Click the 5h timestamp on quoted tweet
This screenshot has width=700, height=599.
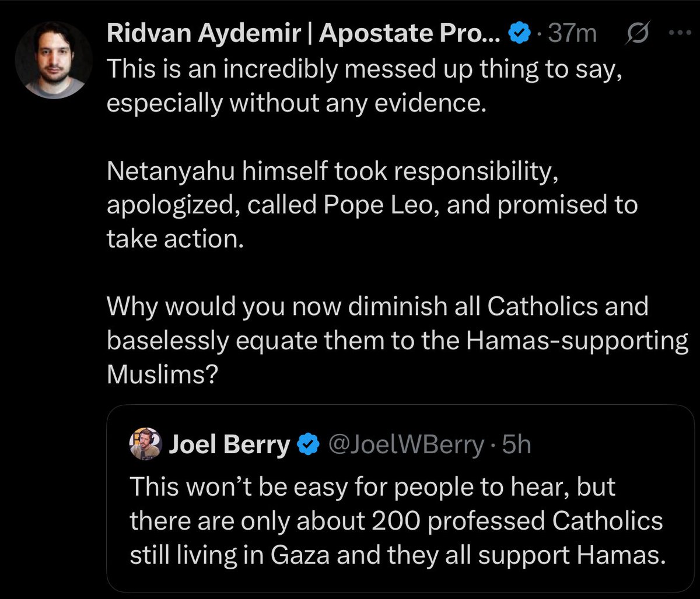(516, 446)
